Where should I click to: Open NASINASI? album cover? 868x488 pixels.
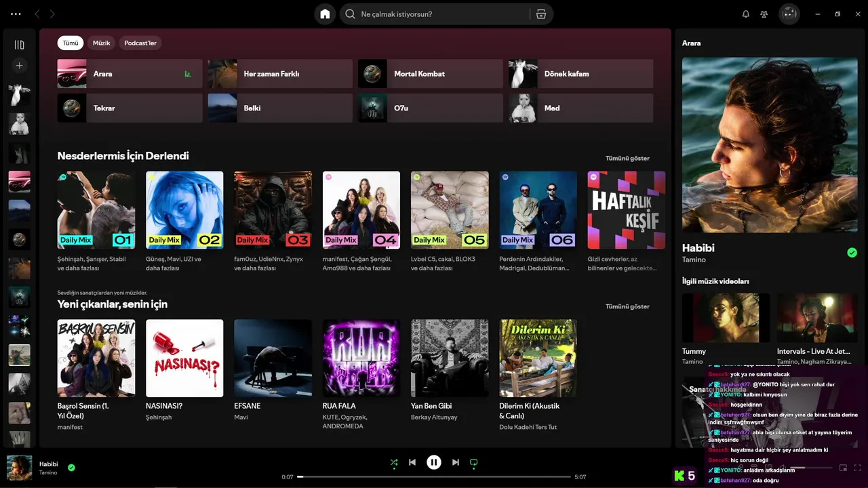click(184, 358)
